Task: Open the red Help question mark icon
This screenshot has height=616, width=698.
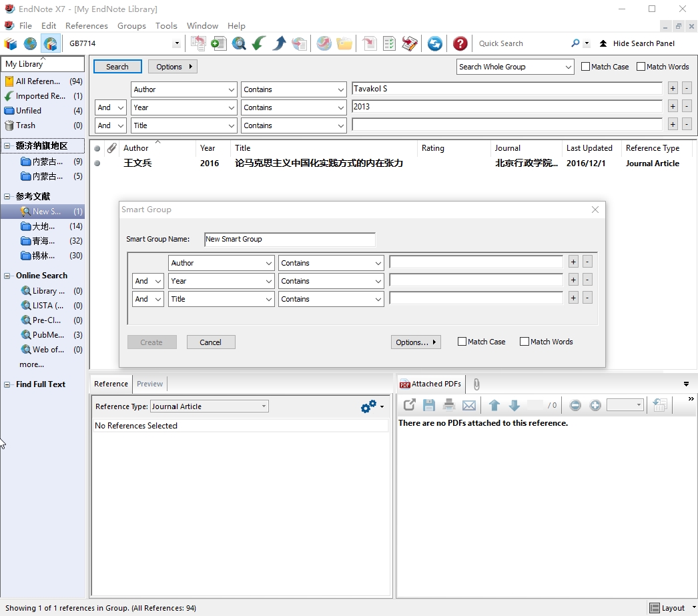Action: pos(460,44)
